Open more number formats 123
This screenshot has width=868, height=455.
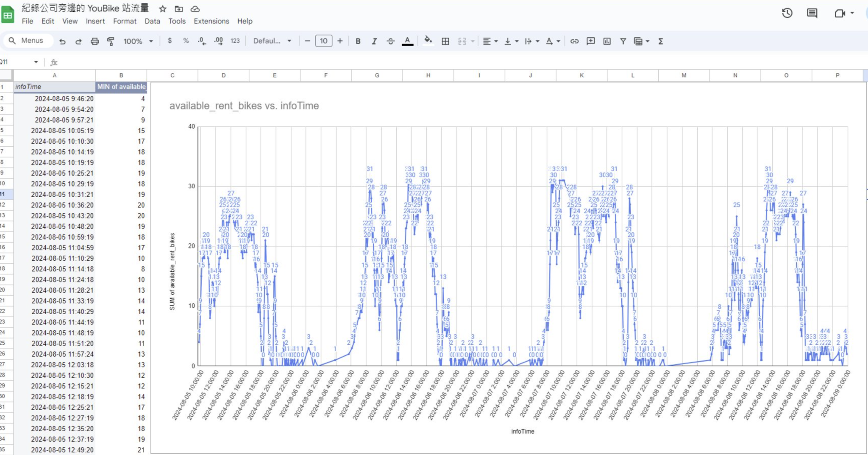coord(235,41)
